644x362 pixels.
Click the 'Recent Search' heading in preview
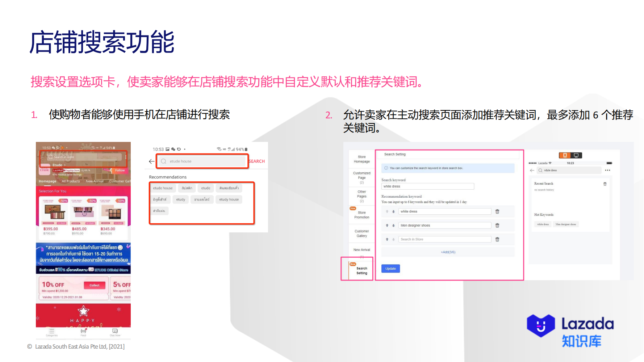pos(544,184)
